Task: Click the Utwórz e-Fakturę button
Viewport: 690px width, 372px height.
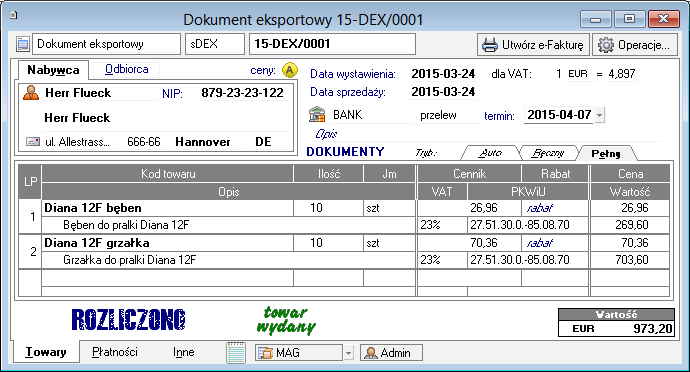Action: [x=533, y=44]
